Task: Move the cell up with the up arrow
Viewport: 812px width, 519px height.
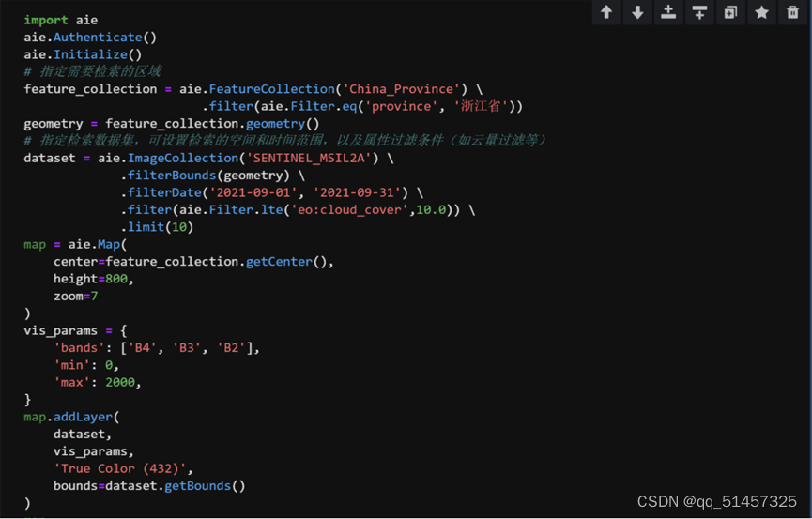Action: tap(606, 12)
